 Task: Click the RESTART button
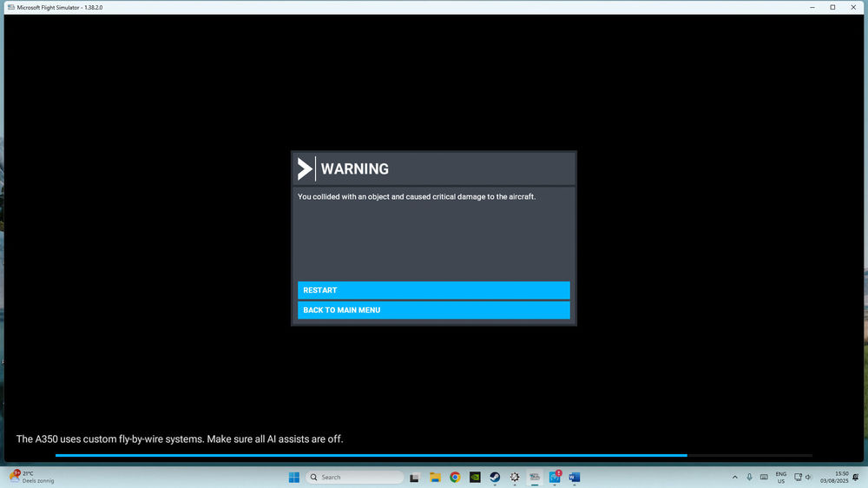(433, 290)
